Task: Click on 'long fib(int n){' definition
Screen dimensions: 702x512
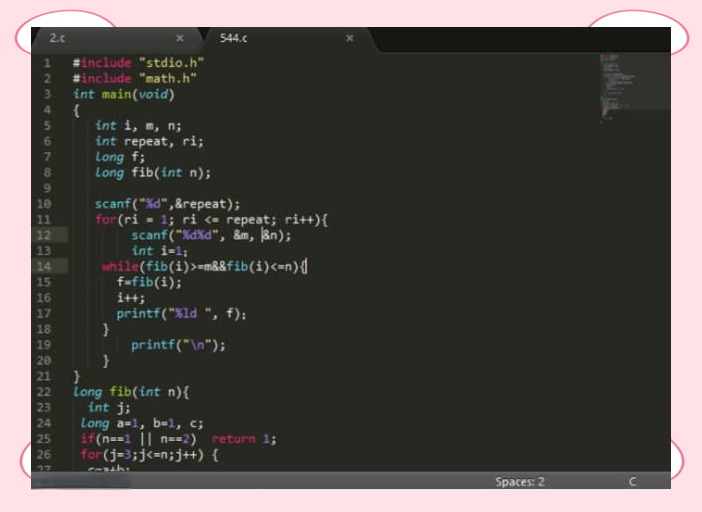Action: click(131, 392)
